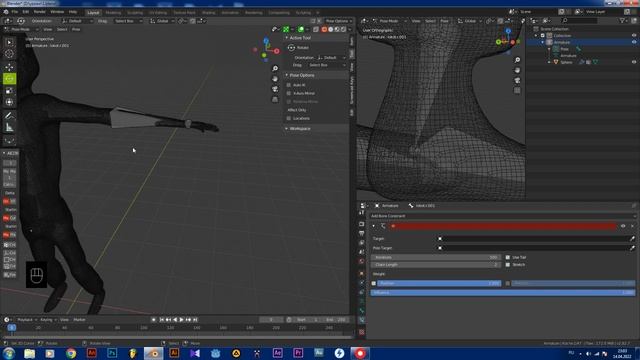This screenshot has height=360, width=640.
Task: Open Chrome from the taskbar
Action: click(x=71, y=353)
